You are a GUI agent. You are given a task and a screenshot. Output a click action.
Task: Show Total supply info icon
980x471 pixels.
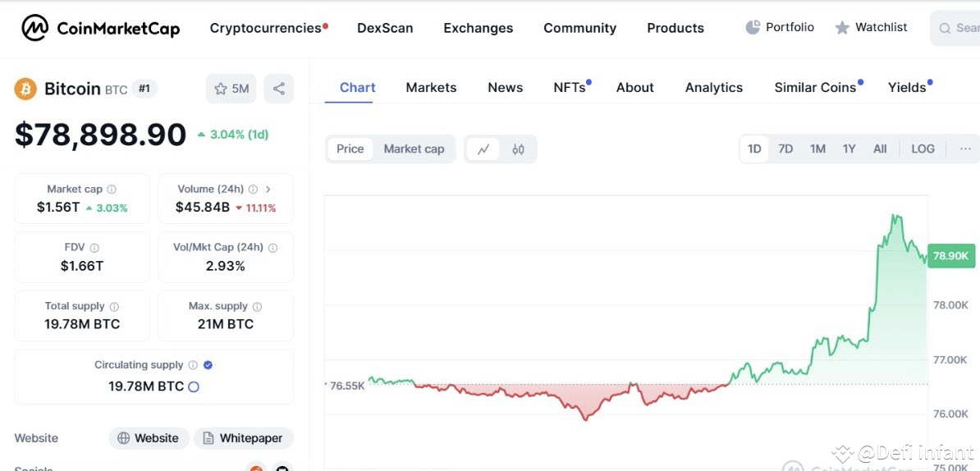114,307
